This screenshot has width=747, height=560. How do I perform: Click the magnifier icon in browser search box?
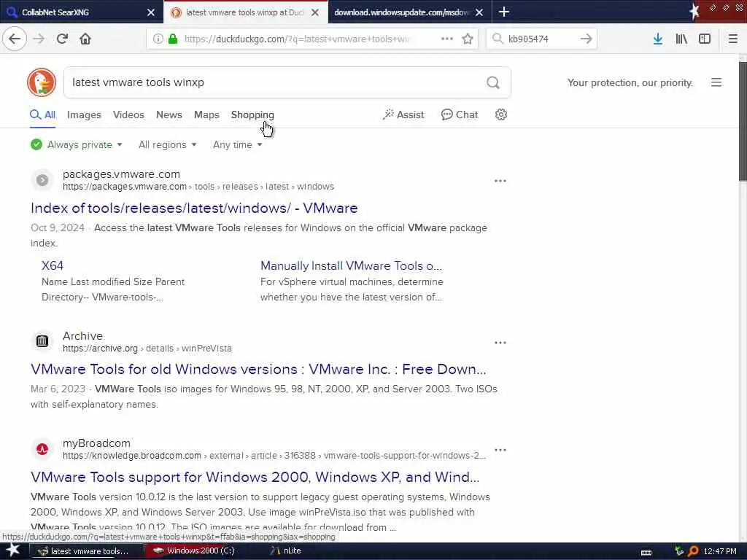[x=498, y=39]
